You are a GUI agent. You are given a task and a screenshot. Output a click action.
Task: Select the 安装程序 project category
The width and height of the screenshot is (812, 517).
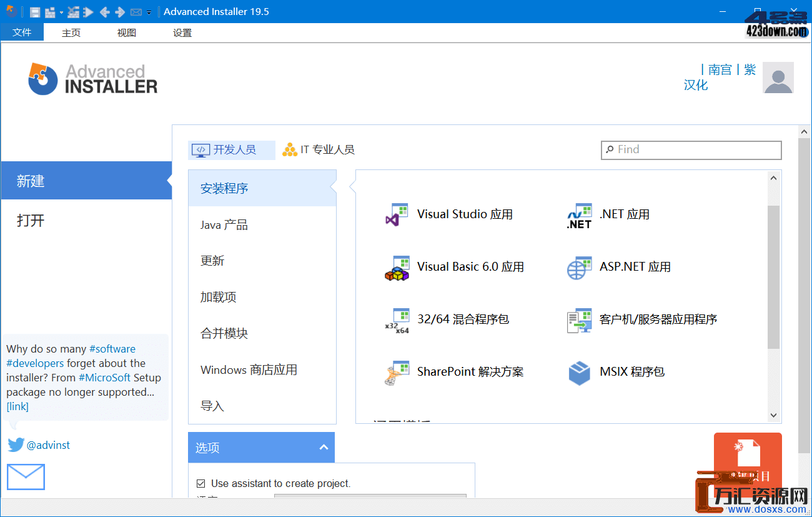(x=262, y=188)
